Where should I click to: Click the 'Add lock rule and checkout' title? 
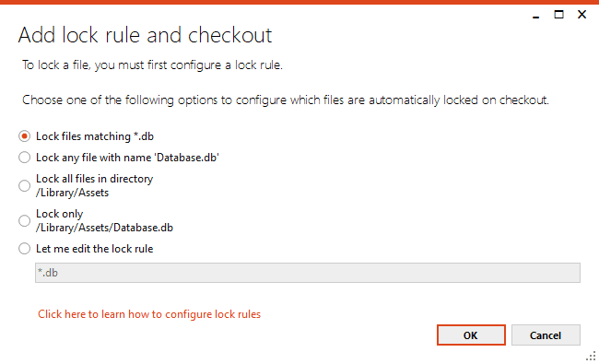coord(146,35)
